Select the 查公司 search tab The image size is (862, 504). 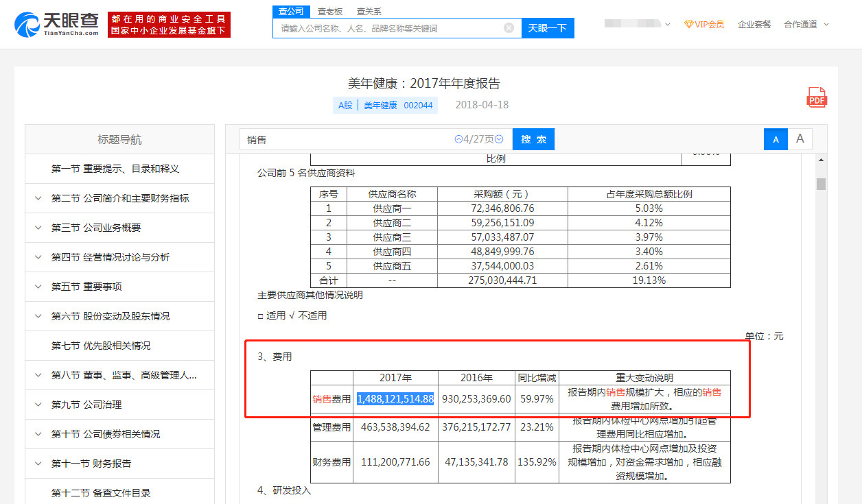[291, 12]
